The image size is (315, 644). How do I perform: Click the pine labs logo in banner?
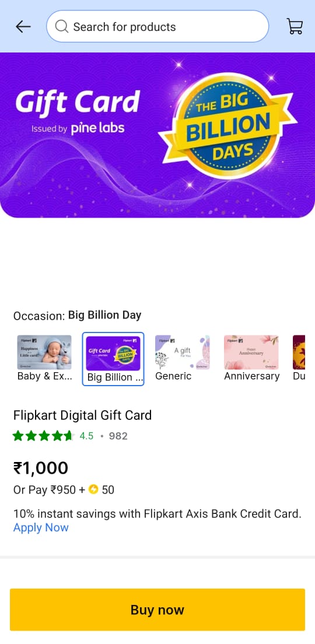click(98, 128)
